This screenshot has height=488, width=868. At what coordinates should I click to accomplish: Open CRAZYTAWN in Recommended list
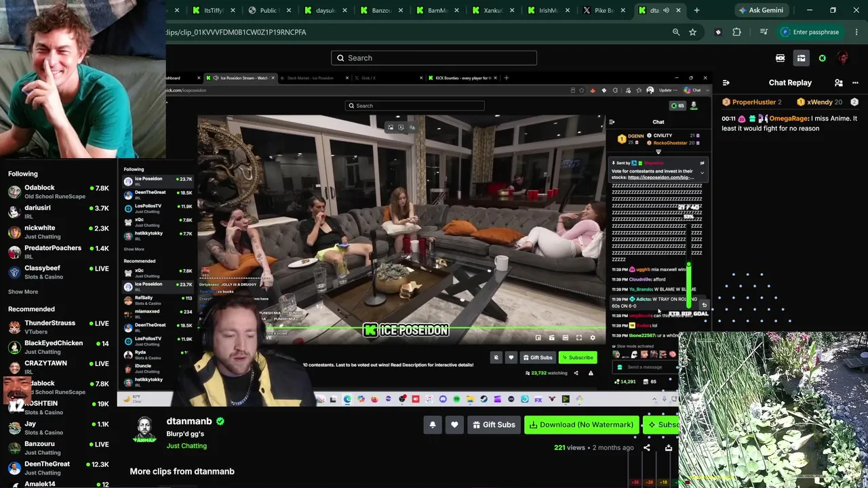[58, 367]
